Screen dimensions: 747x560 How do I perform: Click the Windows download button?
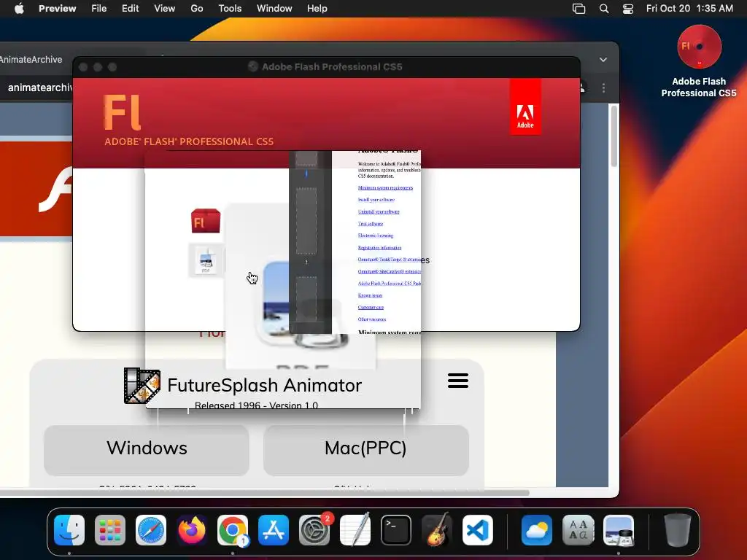pyautogui.click(x=147, y=450)
